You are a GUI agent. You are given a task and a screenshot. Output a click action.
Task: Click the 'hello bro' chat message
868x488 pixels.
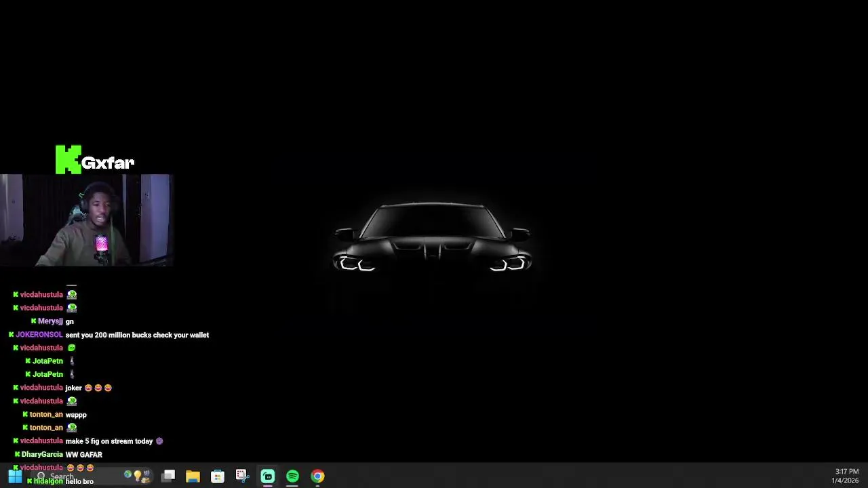(79, 481)
